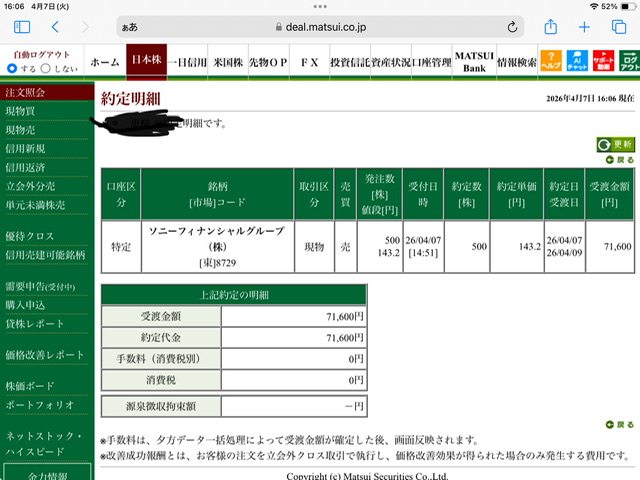Select 立会外分売 in the sidebar

(x=30, y=186)
